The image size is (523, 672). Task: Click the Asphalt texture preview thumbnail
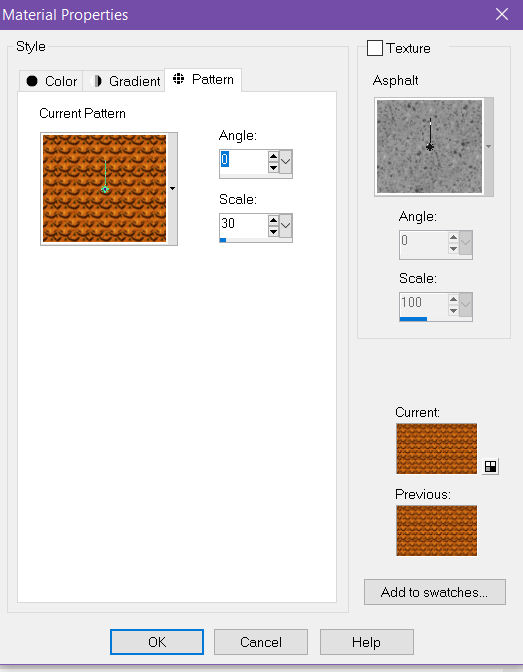[430, 146]
